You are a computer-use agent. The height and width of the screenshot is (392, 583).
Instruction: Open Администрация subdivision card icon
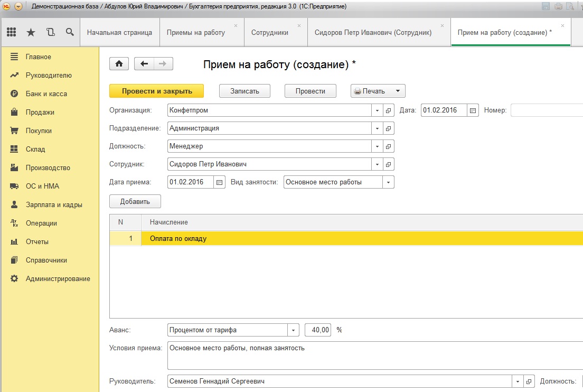coord(388,128)
